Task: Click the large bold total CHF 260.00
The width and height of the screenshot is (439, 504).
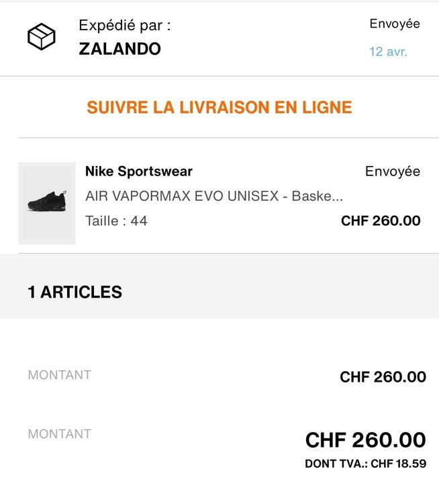Action: 365,440
